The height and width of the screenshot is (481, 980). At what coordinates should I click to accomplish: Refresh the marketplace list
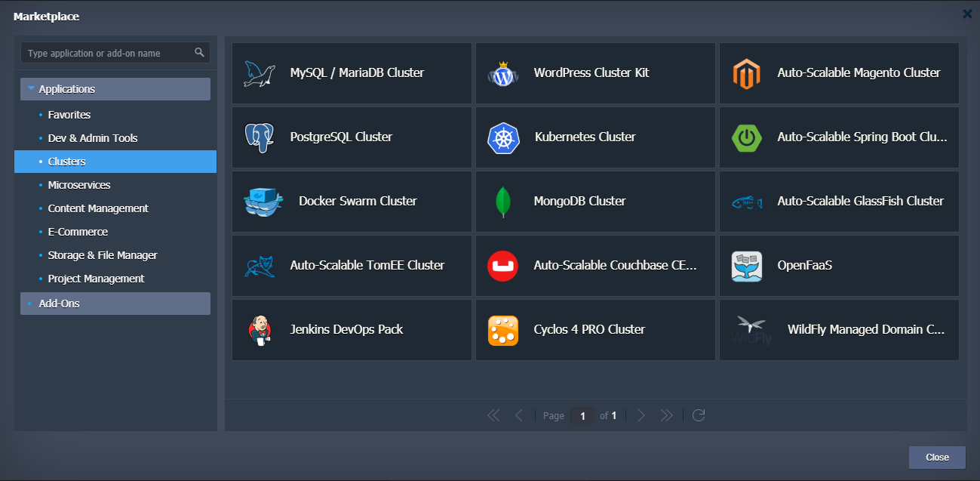click(699, 415)
